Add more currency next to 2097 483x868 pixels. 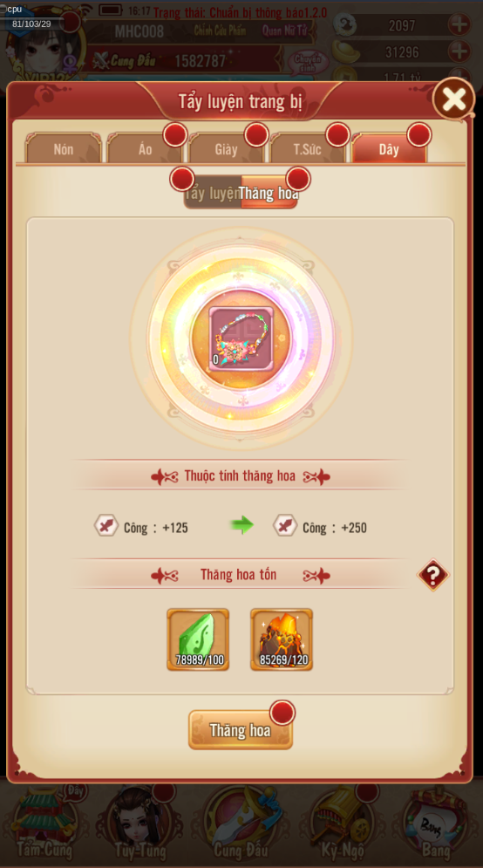click(x=459, y=24)
